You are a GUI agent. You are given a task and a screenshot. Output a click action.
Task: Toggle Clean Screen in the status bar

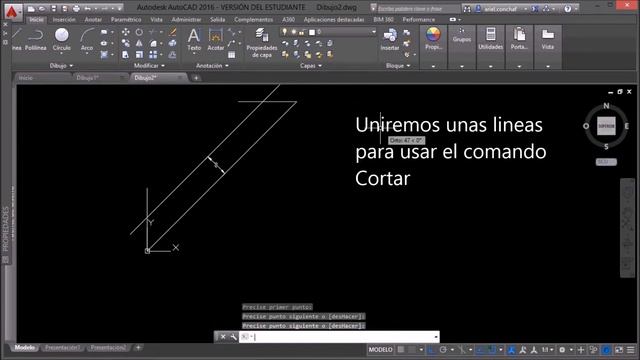619,350
